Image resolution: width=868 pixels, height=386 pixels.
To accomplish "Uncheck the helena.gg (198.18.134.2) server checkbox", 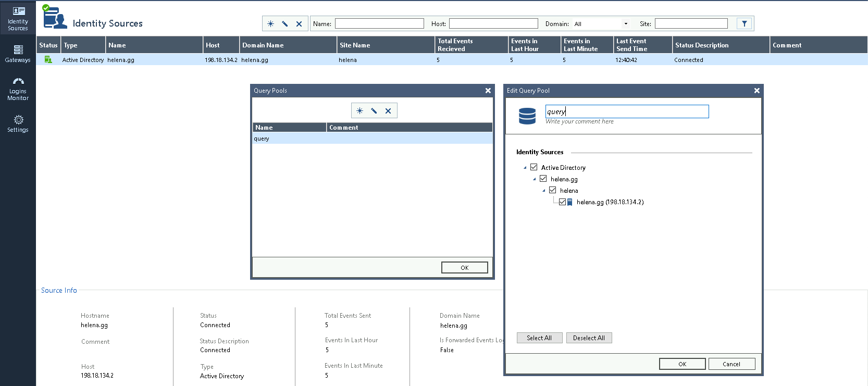I will (x=562, y=202).
